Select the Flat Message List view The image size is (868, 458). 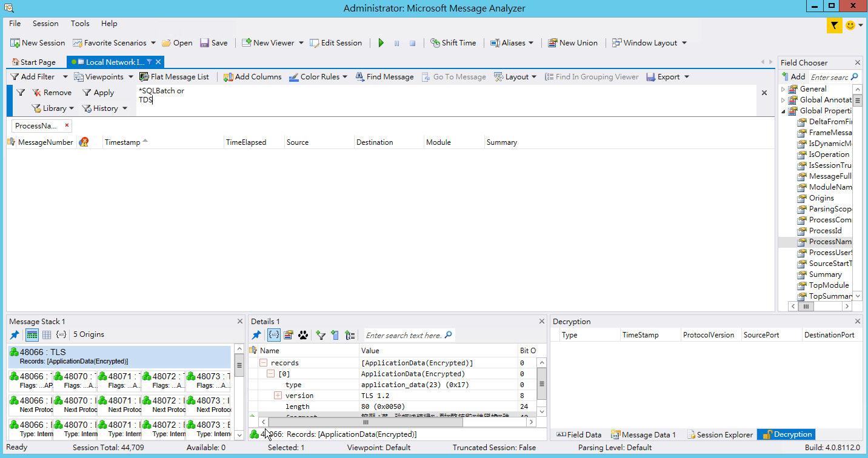(175, 76)
